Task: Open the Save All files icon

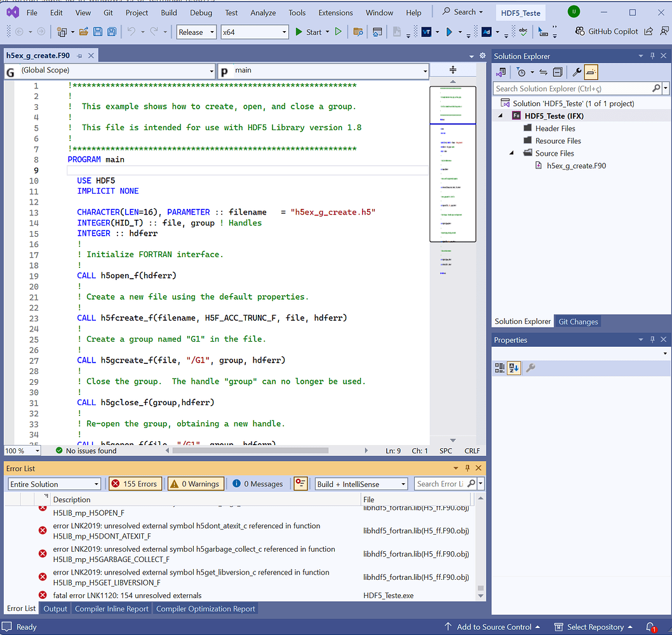Action: point(112,31)
